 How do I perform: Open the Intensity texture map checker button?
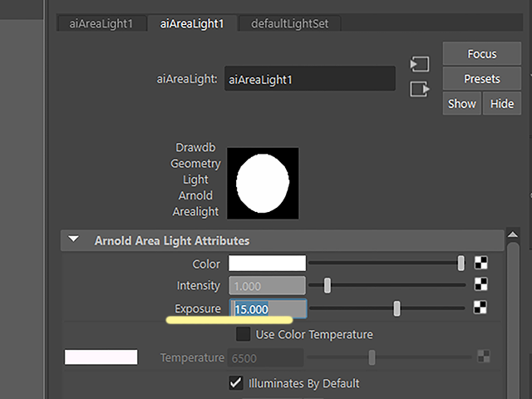tap(480, 284)
